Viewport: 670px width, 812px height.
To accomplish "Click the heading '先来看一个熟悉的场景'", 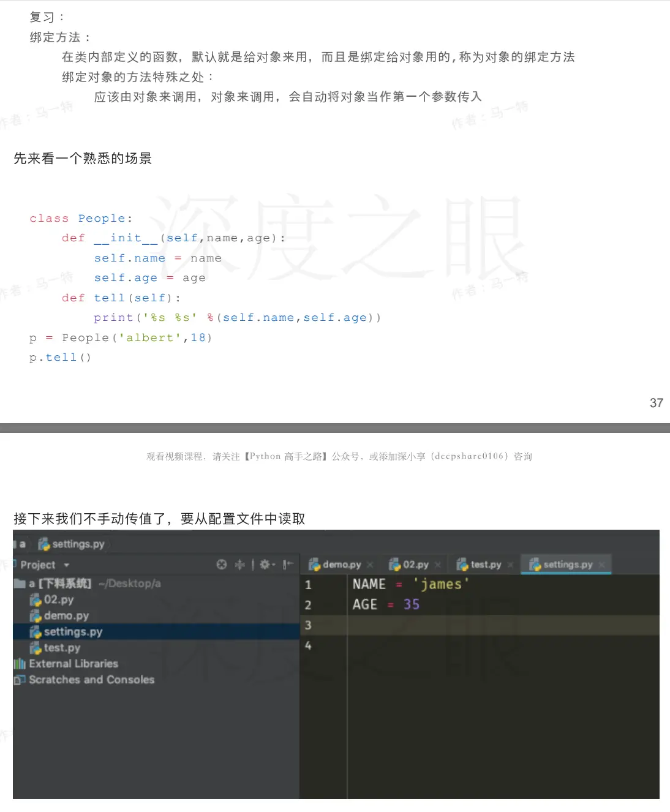I will click(x=83, y=159).
